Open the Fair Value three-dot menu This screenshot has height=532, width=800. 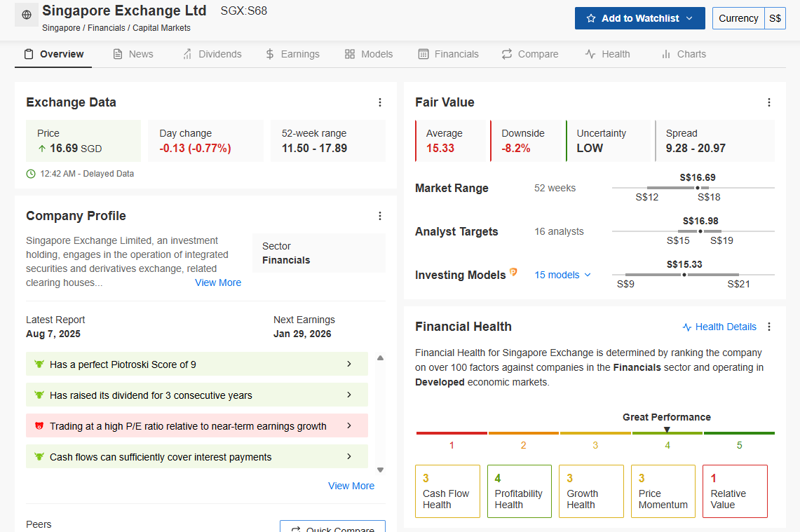[769, 102]
